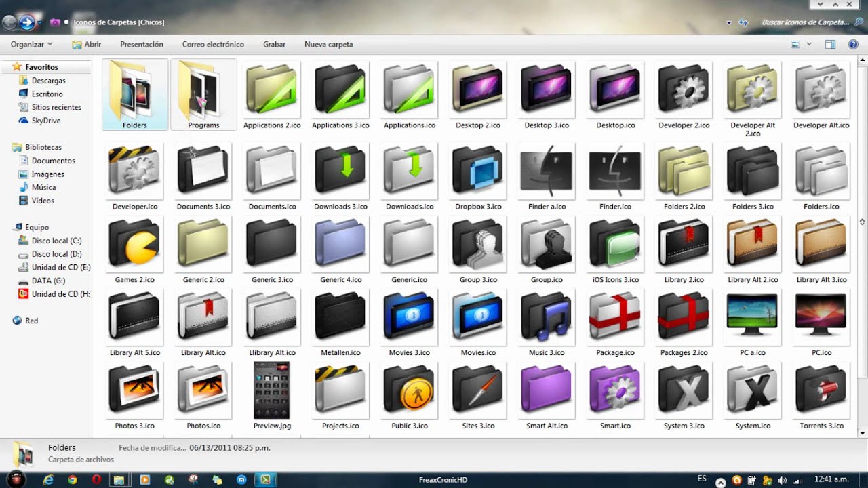Open Descargas in Favoritos
Image resolution: width=868 pixels, height=488 pixels.
48,81
